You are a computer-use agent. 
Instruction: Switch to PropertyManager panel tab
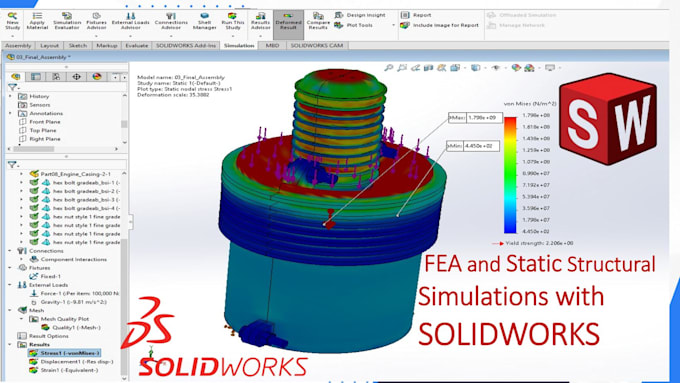coord(36,77)
